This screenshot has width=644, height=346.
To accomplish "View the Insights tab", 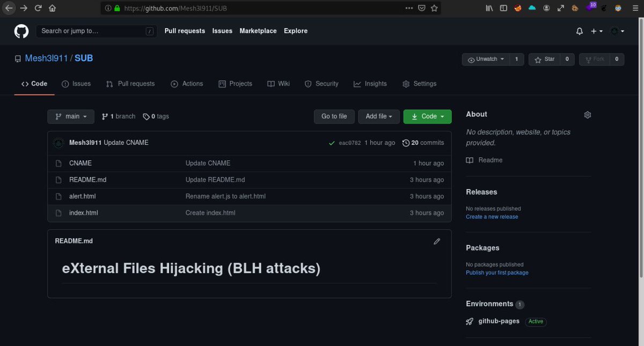I will (370, 84).
